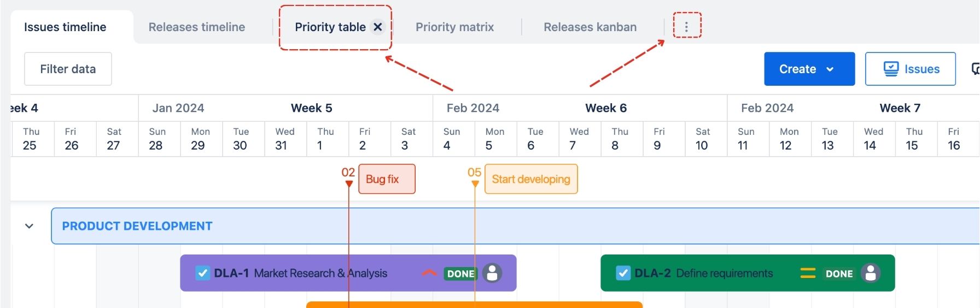Click the assignee avatar on DLA-1
This screenshot has height=308, width=980.
[492, 273]
